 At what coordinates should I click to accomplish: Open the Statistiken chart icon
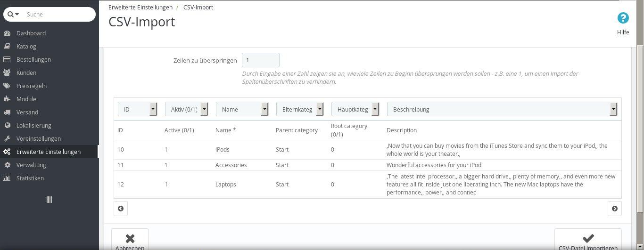tap(7, 178)
